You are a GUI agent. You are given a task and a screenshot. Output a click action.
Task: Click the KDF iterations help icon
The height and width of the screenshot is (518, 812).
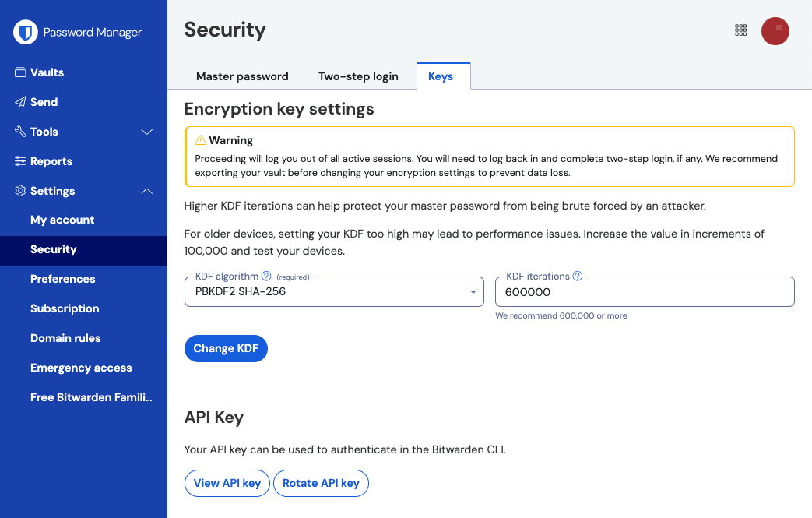click(578, 276)
